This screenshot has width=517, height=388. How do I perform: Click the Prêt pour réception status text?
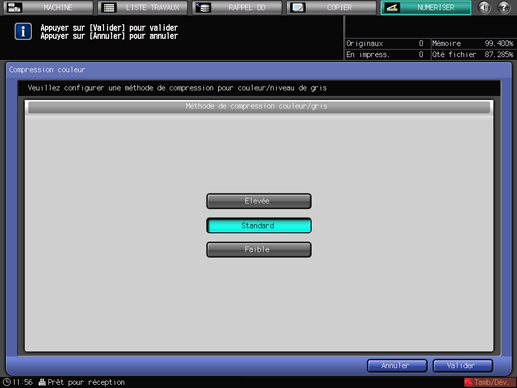86,382
